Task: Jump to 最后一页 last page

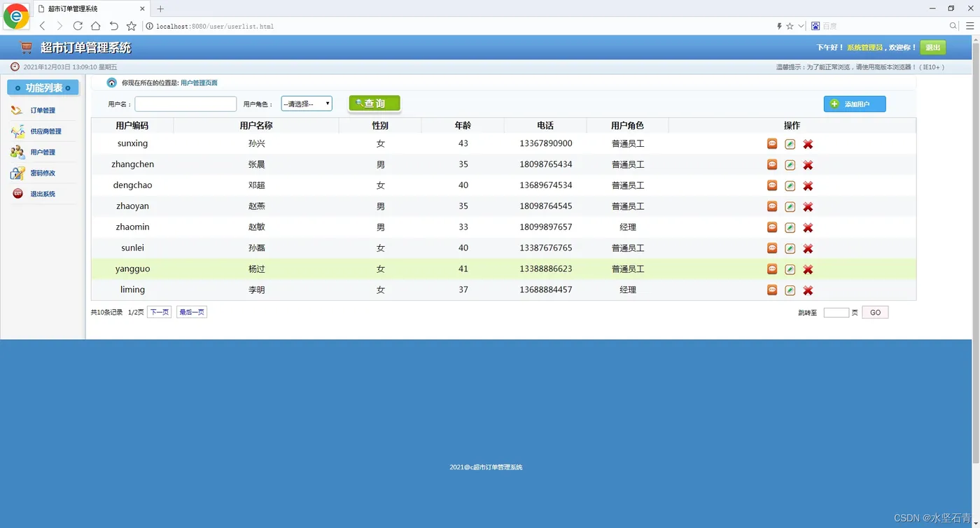Action: pos(192,312)
